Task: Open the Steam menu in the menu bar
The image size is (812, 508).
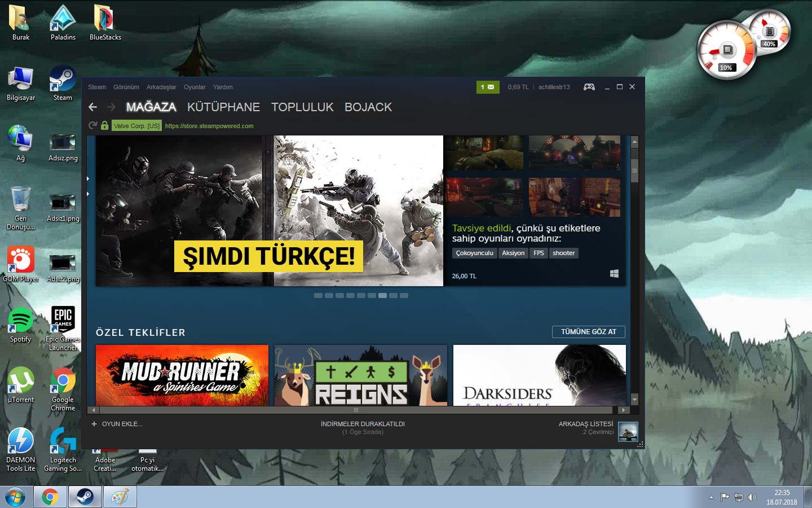Action: click(x=97, y=87)
